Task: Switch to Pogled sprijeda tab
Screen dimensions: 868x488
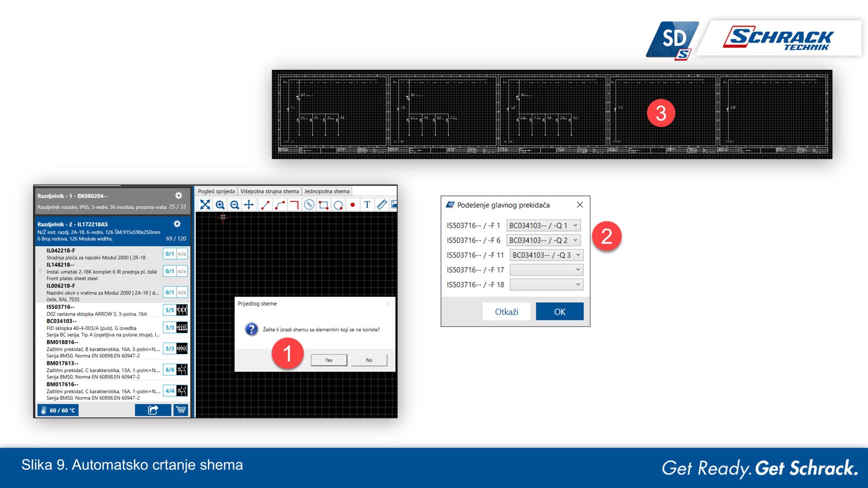Action: pos(216,191)
